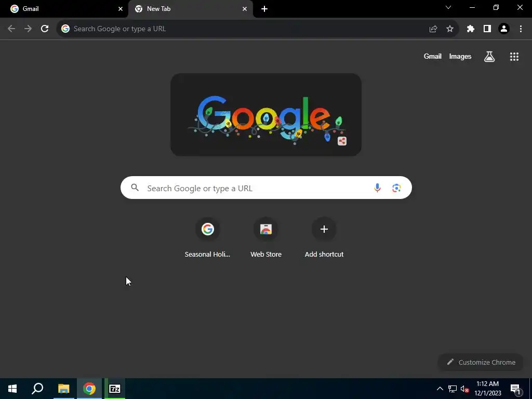The height and width of the screenshot is (399, 532).
Task: Open Search Labs flask icon
Action: click(489, 57)
